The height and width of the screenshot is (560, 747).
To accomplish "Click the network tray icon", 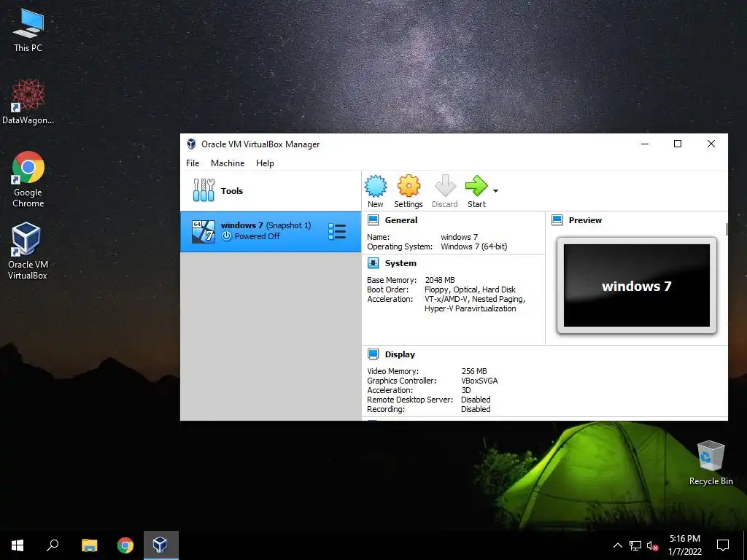I will point(635,545).
